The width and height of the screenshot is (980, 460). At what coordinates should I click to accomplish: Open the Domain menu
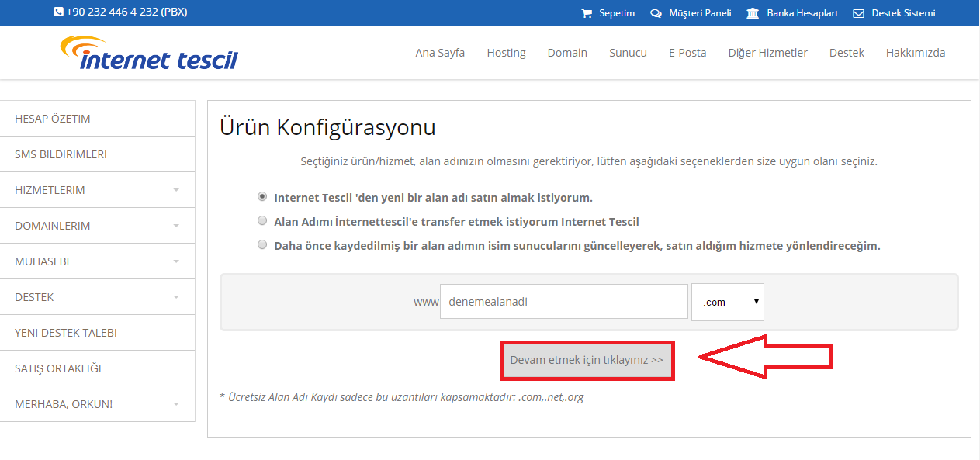(x=567, y=53)
